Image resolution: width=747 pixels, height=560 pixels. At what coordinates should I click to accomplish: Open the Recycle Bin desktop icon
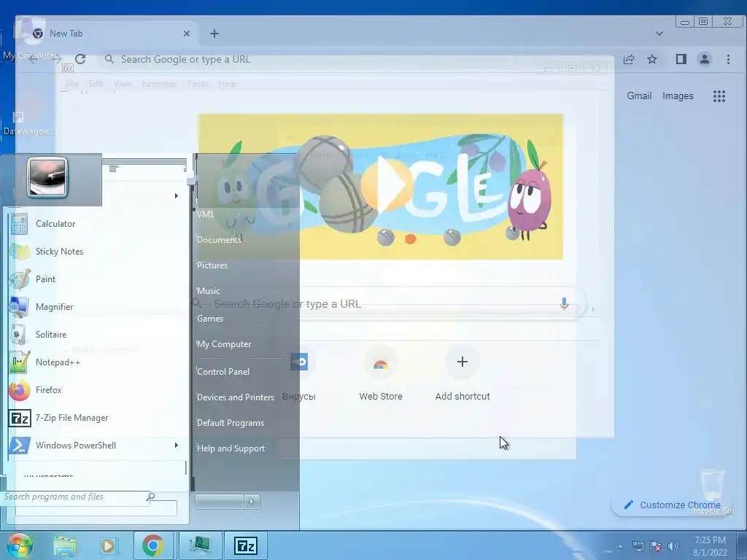point(713,492)
